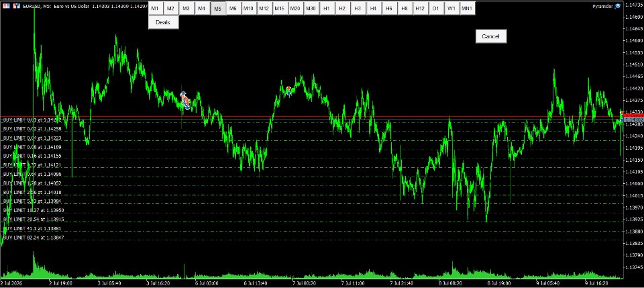The image size is (644, 288).
Task: Select the M15 timeframe
Action: [279, 8]
